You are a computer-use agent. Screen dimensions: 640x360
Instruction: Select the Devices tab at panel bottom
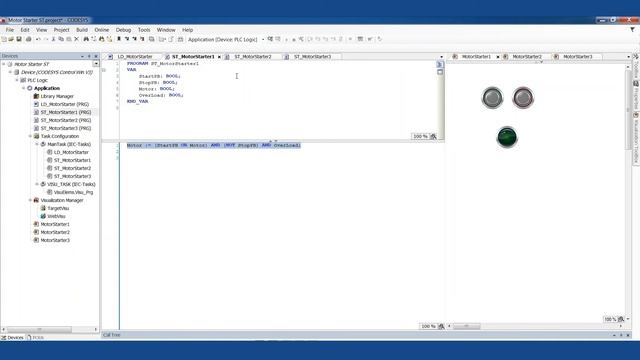pyautogui.click(x=12, y=338)
